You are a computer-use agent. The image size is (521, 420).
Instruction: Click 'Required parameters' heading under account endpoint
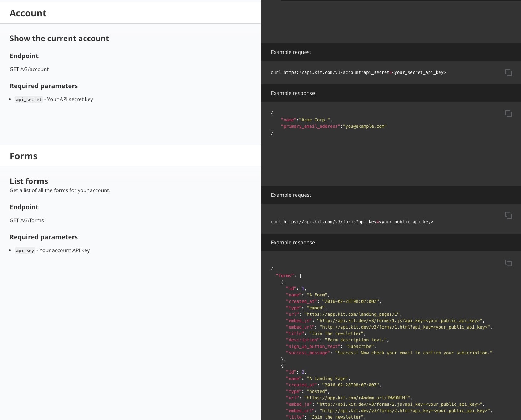click(x=44, y=86)
